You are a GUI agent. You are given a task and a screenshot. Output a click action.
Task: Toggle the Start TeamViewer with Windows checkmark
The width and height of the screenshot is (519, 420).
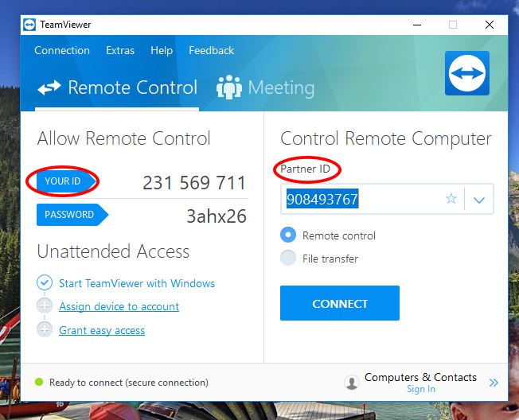(45, 282)
